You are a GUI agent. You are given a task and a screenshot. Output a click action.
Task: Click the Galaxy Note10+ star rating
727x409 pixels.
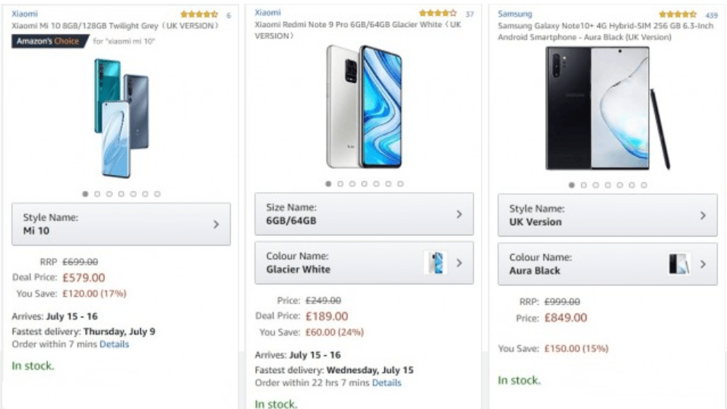point(678,15)
